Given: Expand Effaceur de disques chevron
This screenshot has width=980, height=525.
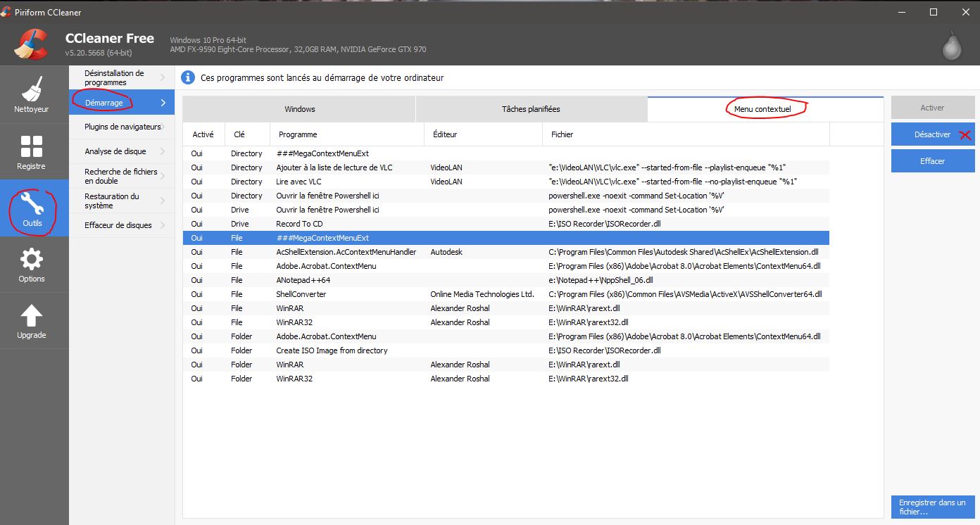Looking at the screenshot, I should pyautogui.click(x=163, y=225).
